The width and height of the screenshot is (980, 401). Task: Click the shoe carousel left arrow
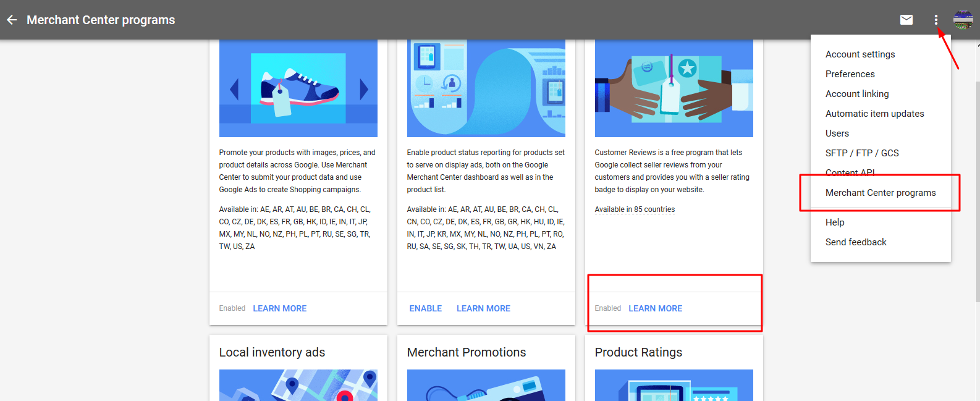[x=234, y=90]
